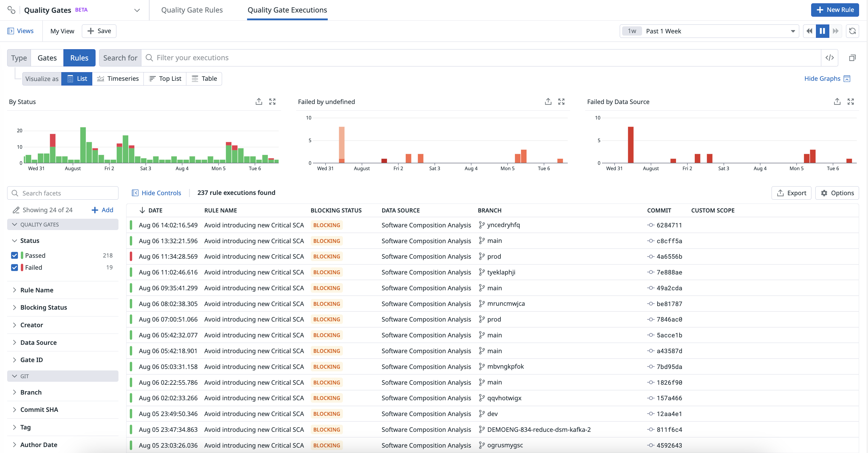Switch to Quality Gate Rules tab
This screenshot has height=453, width=868.
[x=192, y=10]
